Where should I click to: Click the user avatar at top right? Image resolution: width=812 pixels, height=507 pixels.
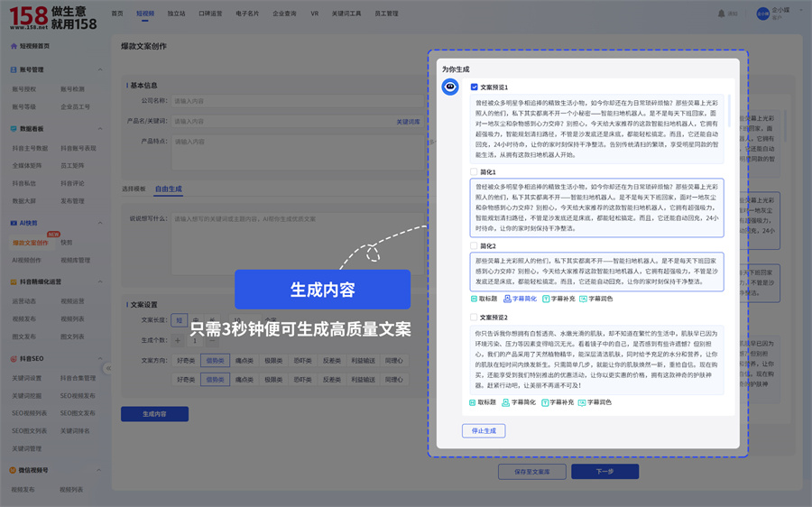[x=762, y=14]
